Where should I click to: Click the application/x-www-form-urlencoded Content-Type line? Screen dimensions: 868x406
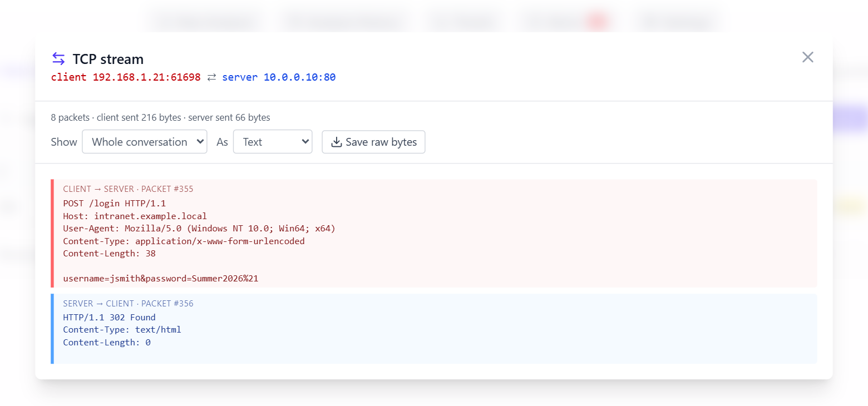184,241
